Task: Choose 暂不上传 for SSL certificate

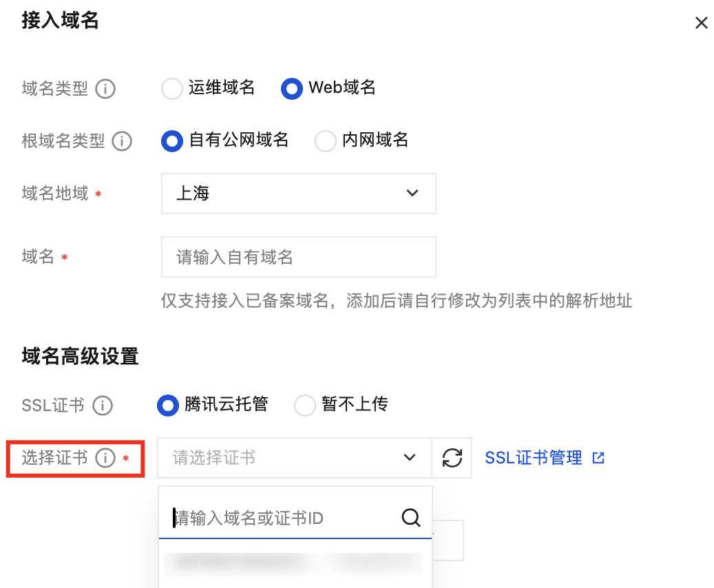Action: tap(304, 406)
